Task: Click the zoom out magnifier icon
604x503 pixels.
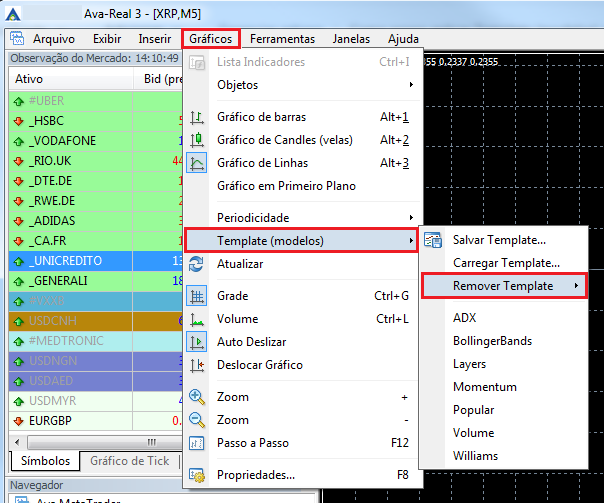Action: pos(197,420)
